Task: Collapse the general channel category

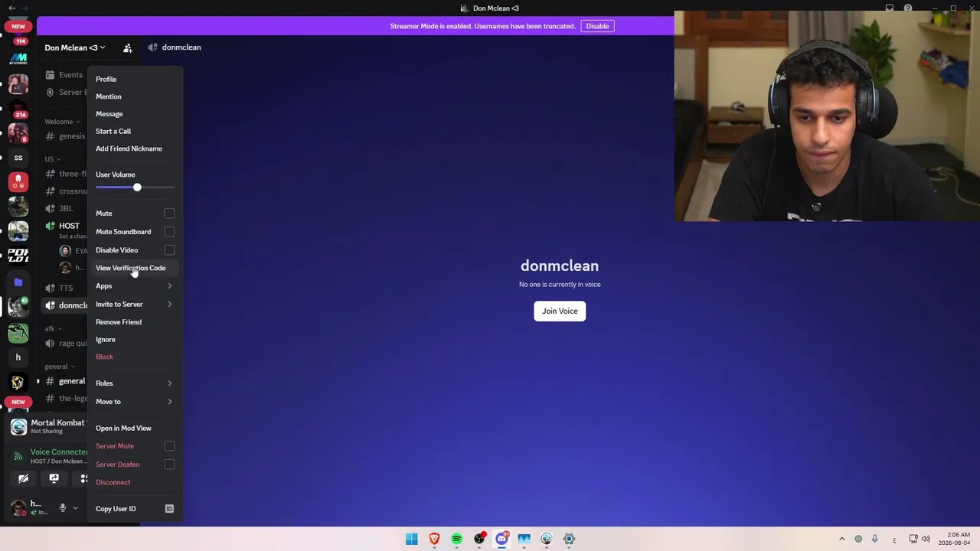Action: click(60, 367)
